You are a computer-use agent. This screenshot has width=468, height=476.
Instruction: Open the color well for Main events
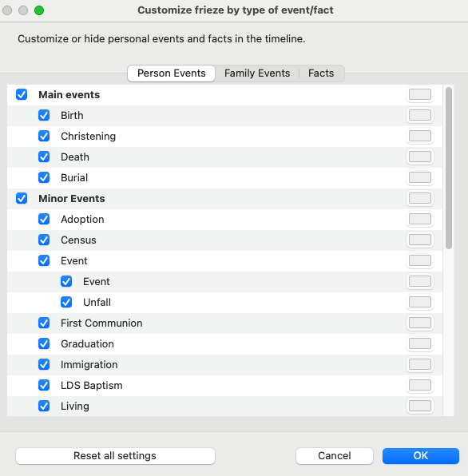(x=420, y=94)
